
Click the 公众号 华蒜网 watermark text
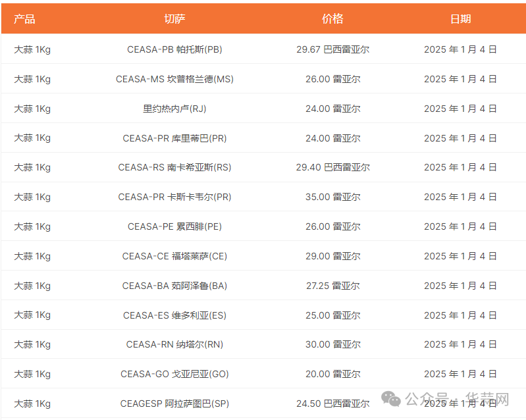457,399
